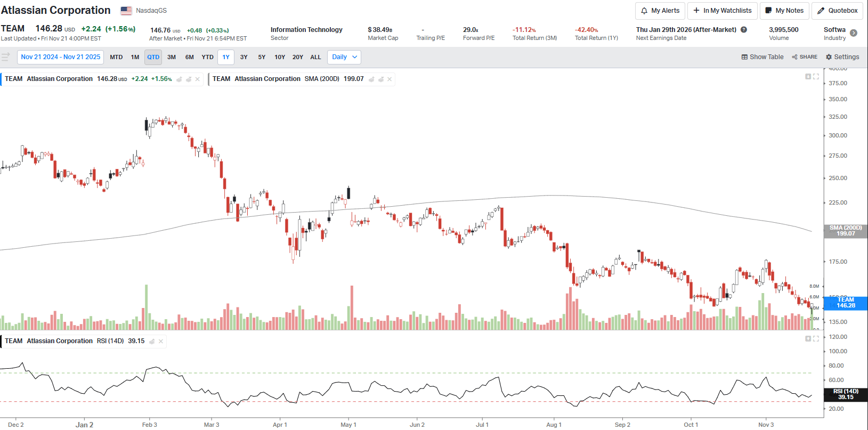Click the Software industry link
Image resolution: width=868 pixels, height=430 pixels.
pos(834,30)
